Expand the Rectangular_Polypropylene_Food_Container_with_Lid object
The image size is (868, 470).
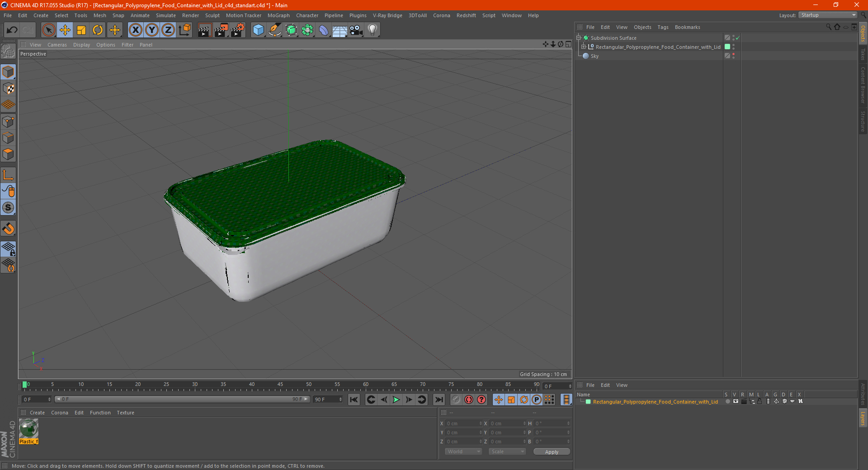(x=584, y=47)
